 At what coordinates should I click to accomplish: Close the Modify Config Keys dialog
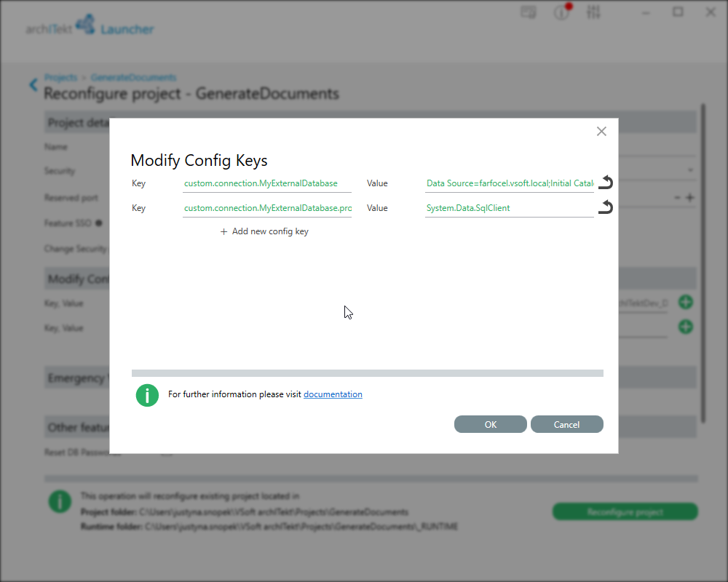coord(601,132)
